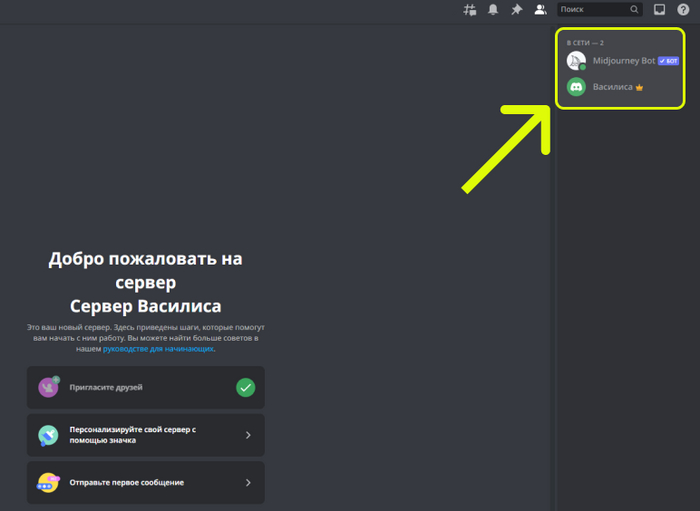Open Help via the question mark icon
The height and width of the screenshot is (511, 700).
[684, 10]
